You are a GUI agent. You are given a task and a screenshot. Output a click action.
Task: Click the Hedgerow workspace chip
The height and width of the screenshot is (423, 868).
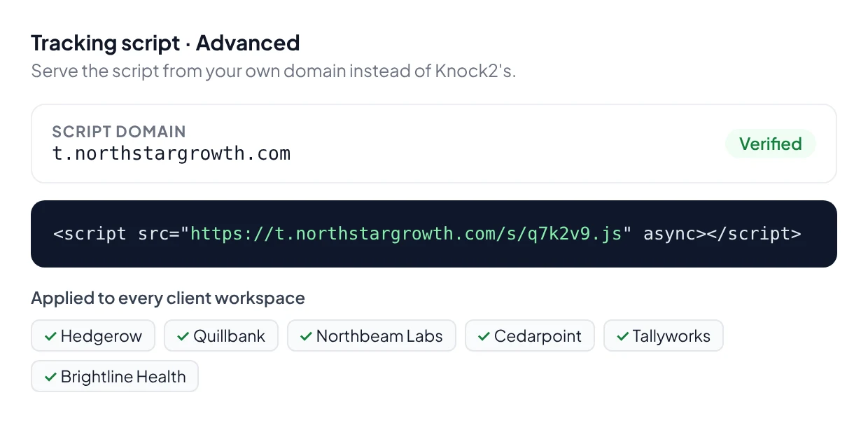click(93, 336)
